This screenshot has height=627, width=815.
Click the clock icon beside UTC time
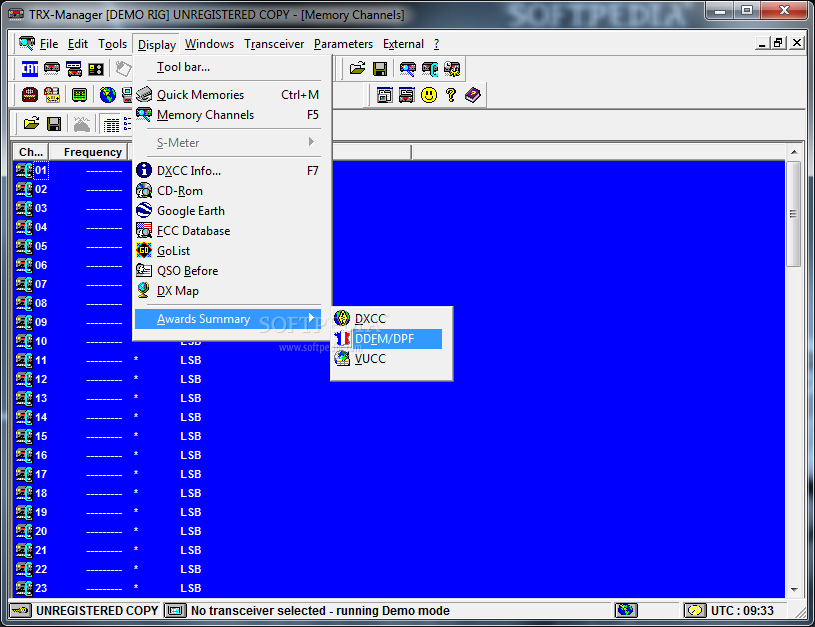(x=695, y=610)
